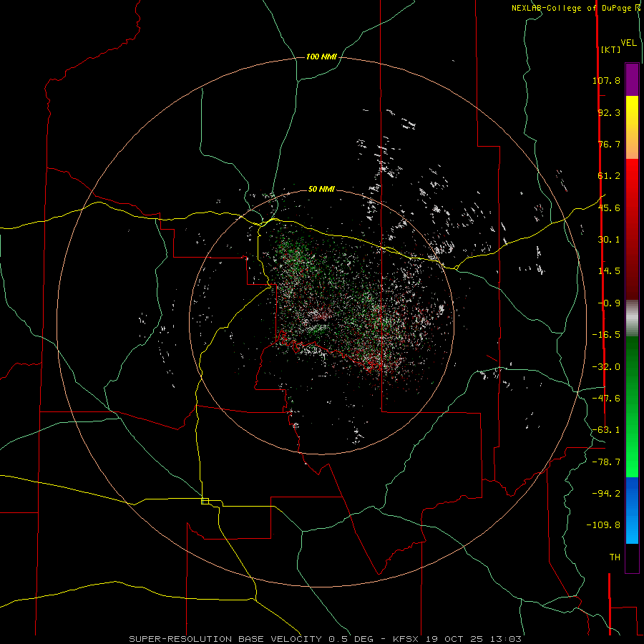644x644 pixels.
Task: Click the -47.6 legend value
Action: coord(606,399)
